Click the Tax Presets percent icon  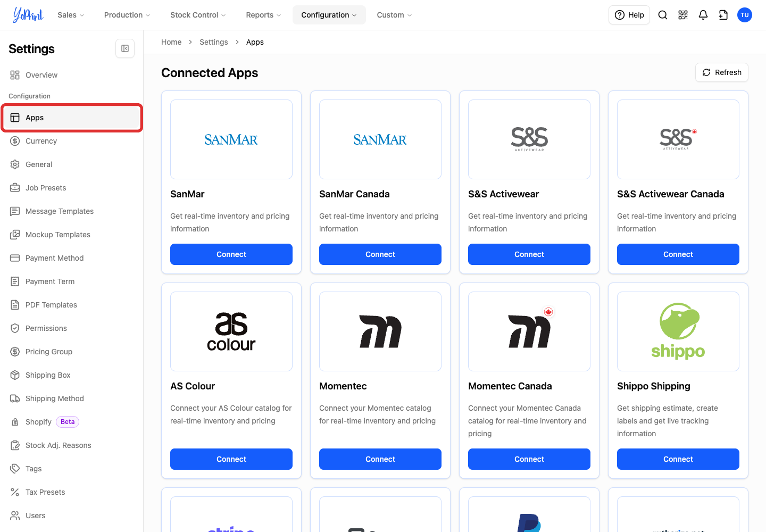pyautogui.click(x=15, y=492)
